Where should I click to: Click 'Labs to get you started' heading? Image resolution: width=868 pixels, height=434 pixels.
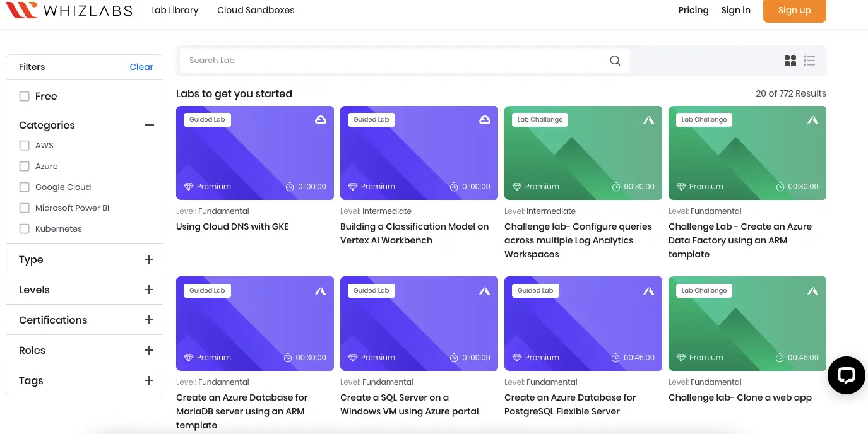tap(234, 94)
